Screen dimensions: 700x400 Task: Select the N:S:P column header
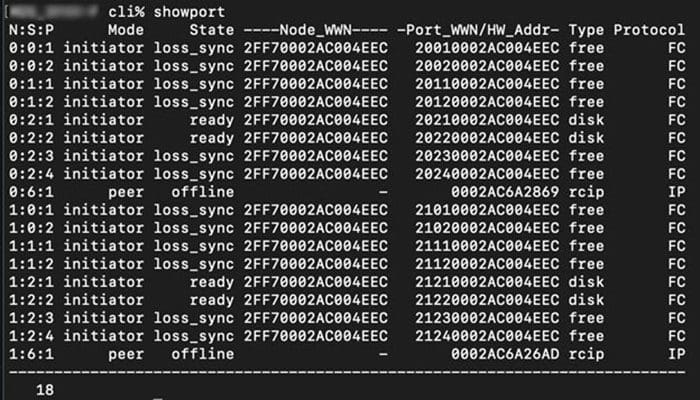click(31, 30)
